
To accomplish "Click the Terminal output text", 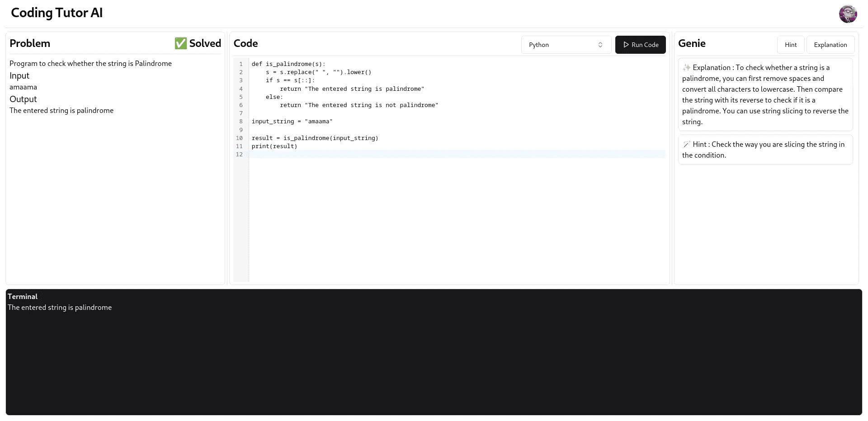I will pyautogui.click(x=60, y=308).
